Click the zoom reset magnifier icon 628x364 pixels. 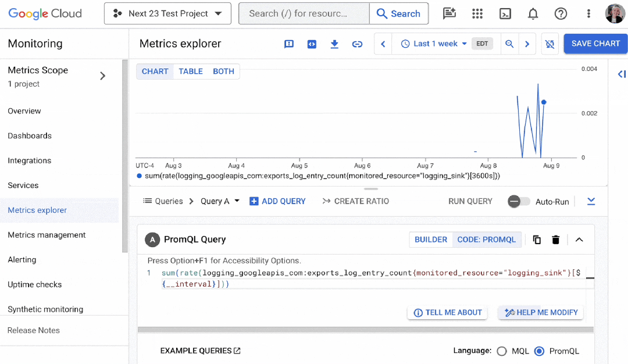tap(509, 44)
